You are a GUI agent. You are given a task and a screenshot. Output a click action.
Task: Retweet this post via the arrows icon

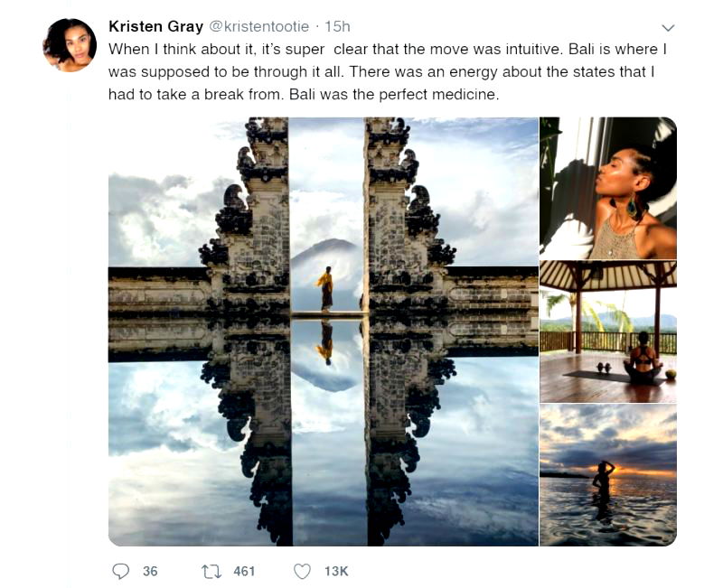pos(211,571)
